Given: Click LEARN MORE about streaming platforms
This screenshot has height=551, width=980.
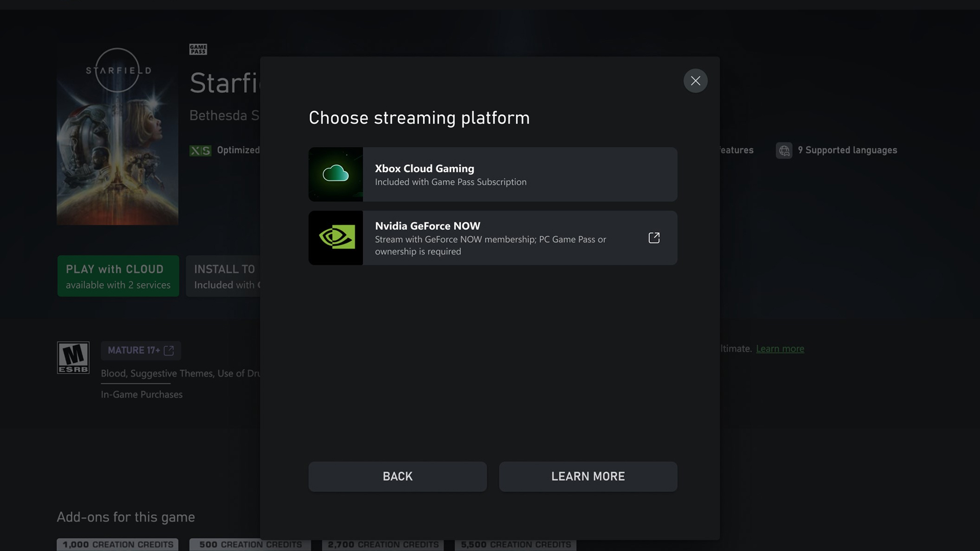Looking at the screenshot, I should pos(587,476).
